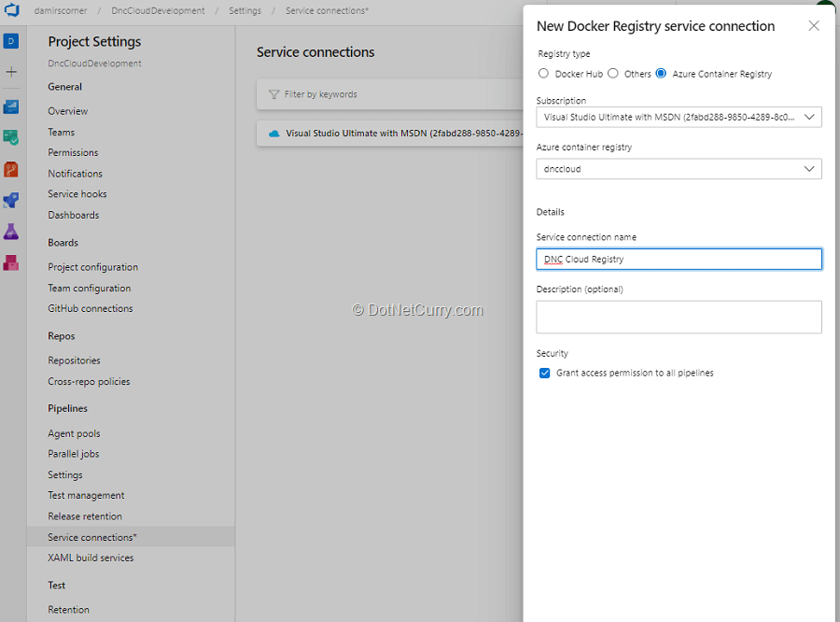The width and height of the screenshot is (840, 622).
Task: Open Pipelines rocket icon in left rail
Action: (x=11, y=201)
